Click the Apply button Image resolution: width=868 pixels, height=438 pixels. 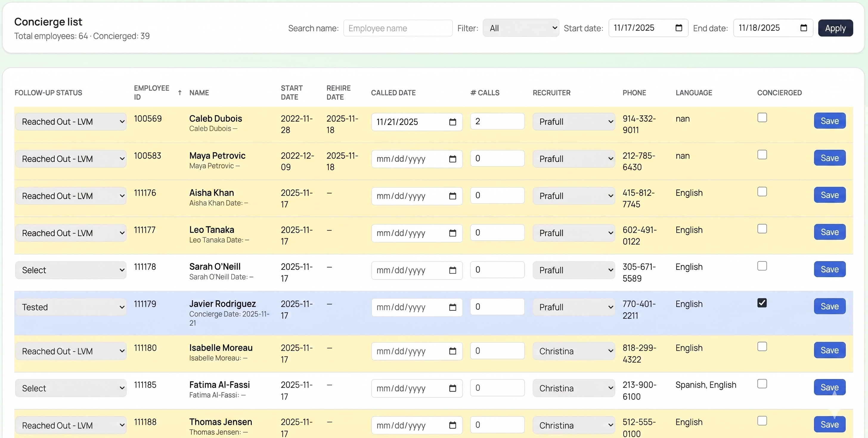pos(835,28)
